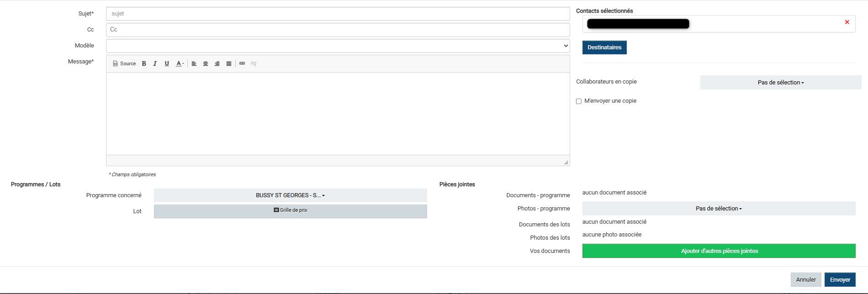Remove the selected contact with red X
This screenshot has height=294, width=868.
pos(847,22)
